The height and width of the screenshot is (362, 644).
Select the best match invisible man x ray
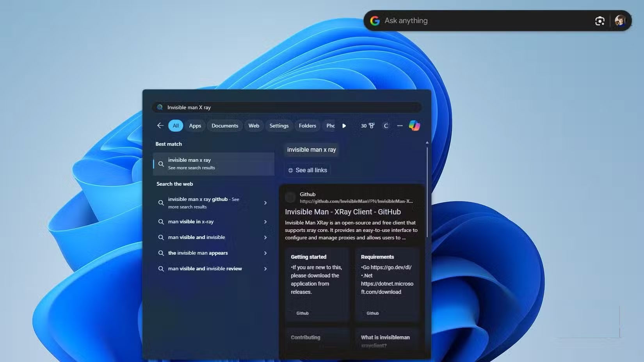[213, 164]
